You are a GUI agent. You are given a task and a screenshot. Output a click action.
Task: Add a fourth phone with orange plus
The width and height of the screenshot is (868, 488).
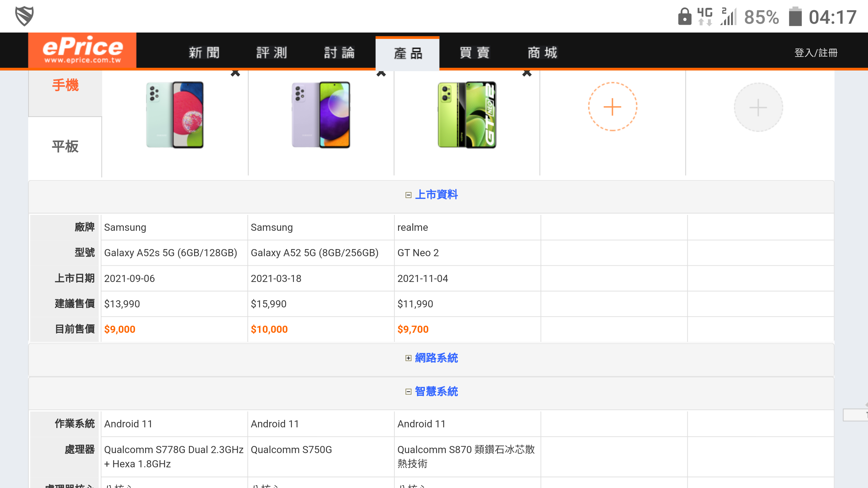click(x=612, y=107)
